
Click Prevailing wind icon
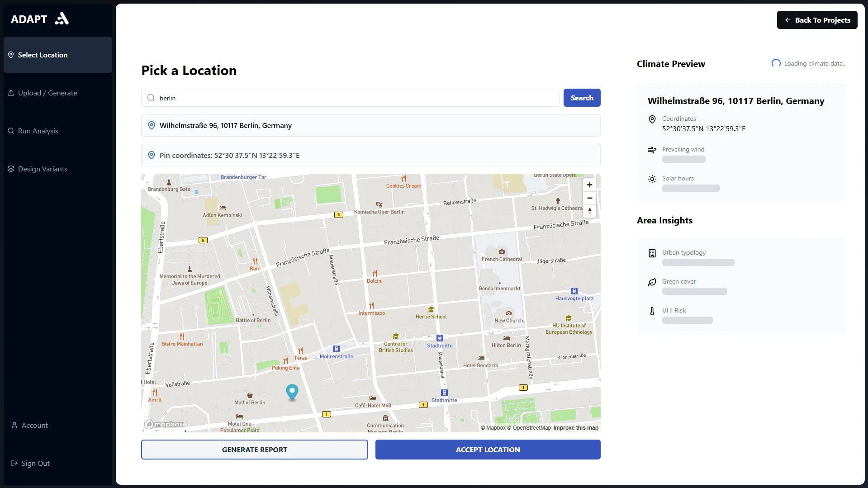coord(652,150)
